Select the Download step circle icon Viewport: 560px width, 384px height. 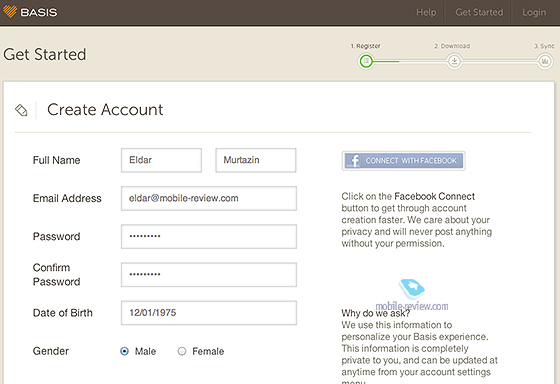(x=454, y=61)
